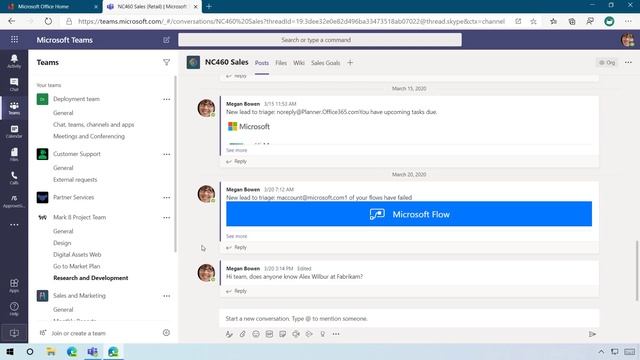Open the Digital Assets Web channel

(x=77, y=254)
